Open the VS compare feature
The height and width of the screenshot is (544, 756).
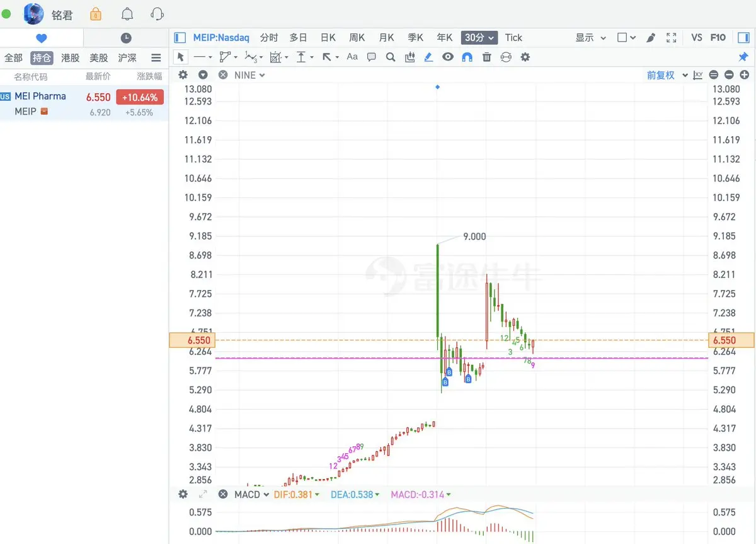point(696,38)
